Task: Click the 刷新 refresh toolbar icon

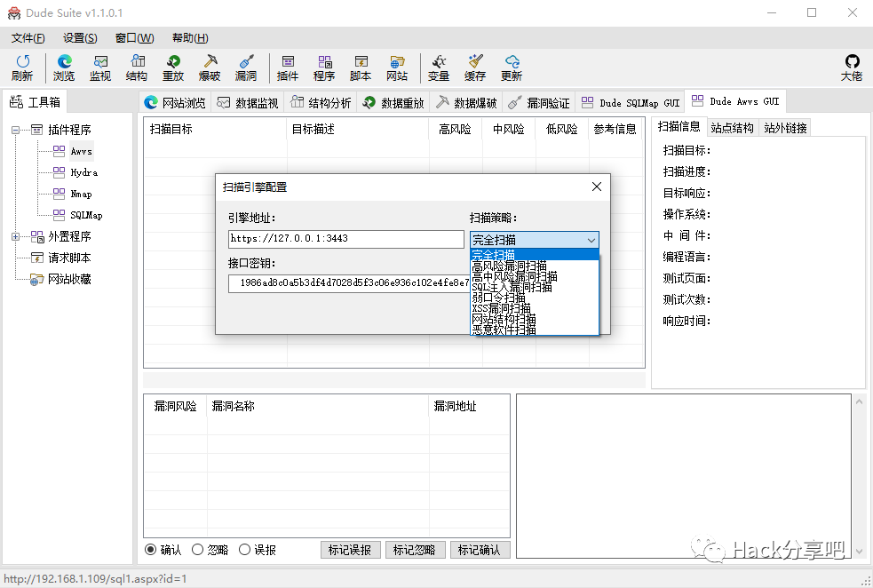Action: (x=22, y=68)
